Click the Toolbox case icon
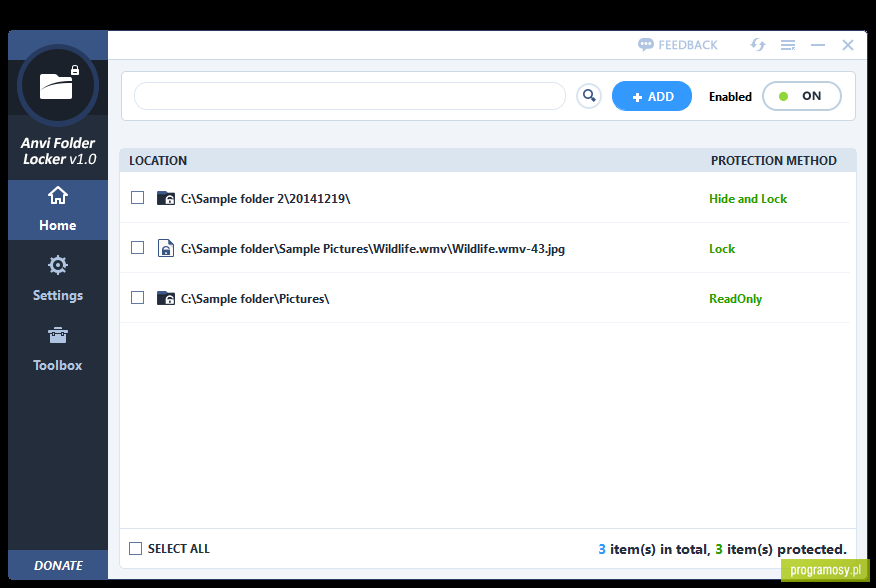876x588 pixels. [58, 335]
